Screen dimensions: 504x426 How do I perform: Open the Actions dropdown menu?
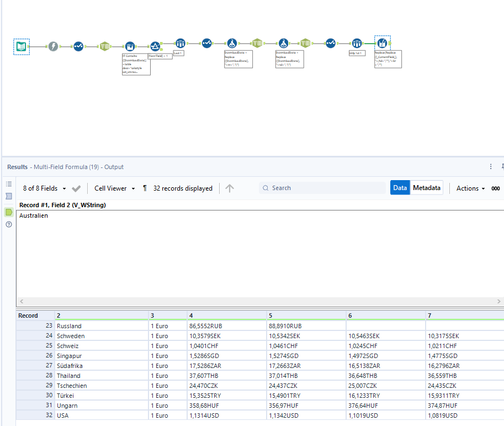point(469,188)
